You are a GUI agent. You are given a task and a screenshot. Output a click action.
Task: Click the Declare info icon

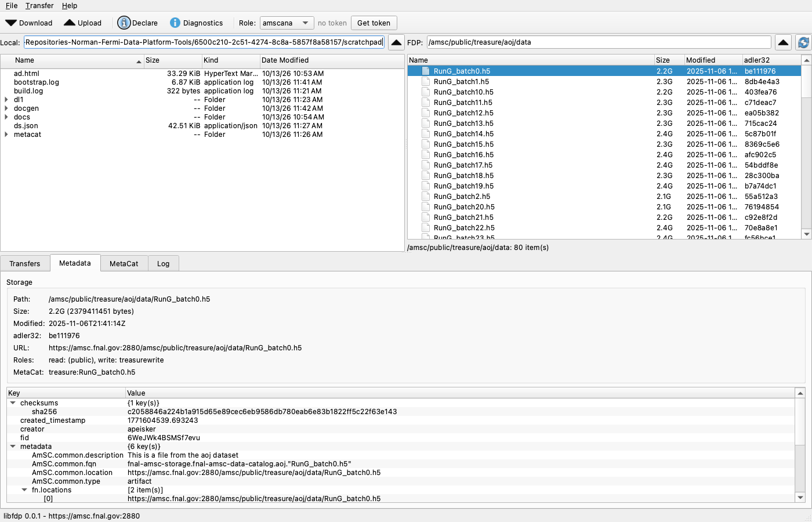coord(124,23)
